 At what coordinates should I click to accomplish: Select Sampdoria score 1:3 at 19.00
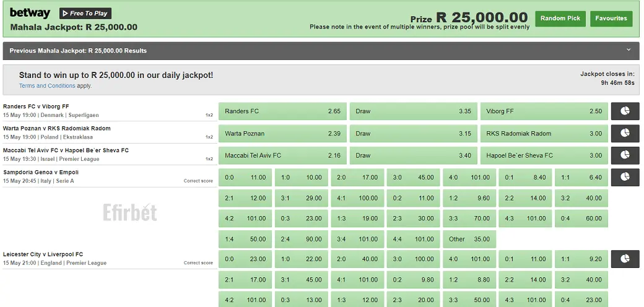click(357, 218)
